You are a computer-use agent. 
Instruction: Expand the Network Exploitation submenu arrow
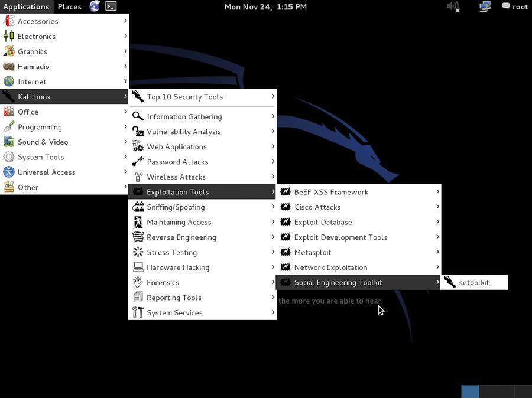click(437, 267)
